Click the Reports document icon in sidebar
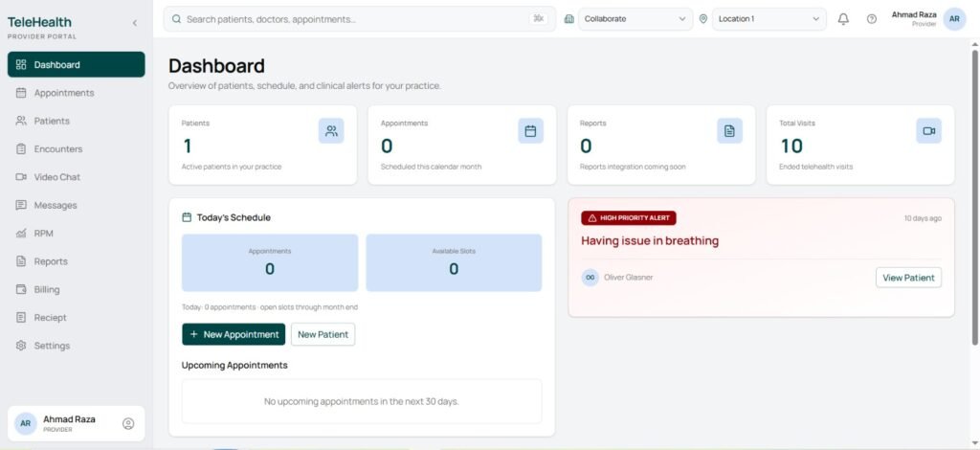Screen dimensions: 980x450 (21, 261)
